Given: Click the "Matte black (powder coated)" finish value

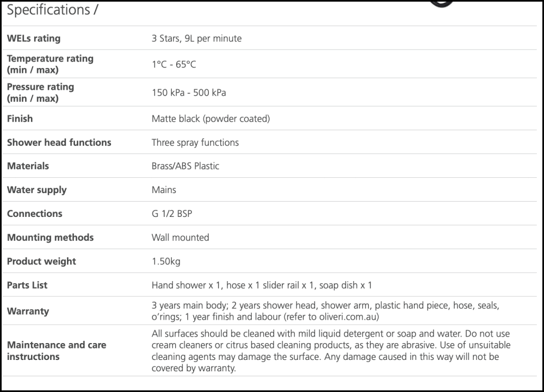Looking at the screenshot, I should click(x=211, y=119).
